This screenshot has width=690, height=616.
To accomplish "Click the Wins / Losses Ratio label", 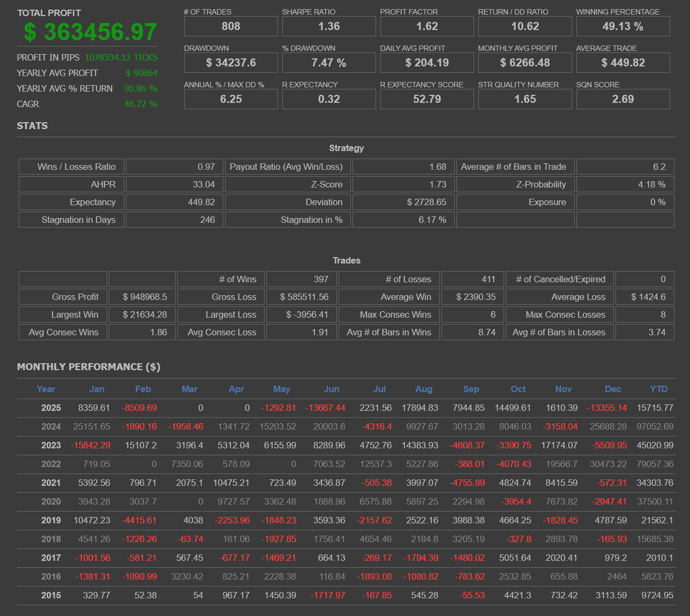I will point(71,167).
